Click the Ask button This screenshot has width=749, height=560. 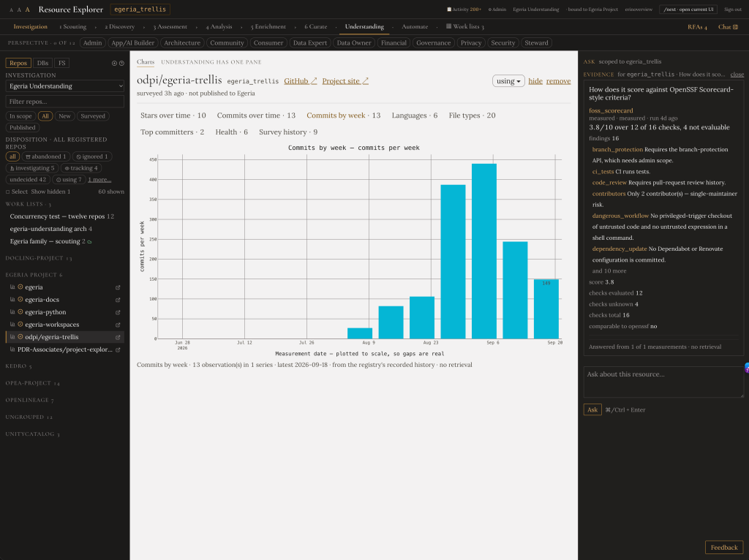click(592, 409)
